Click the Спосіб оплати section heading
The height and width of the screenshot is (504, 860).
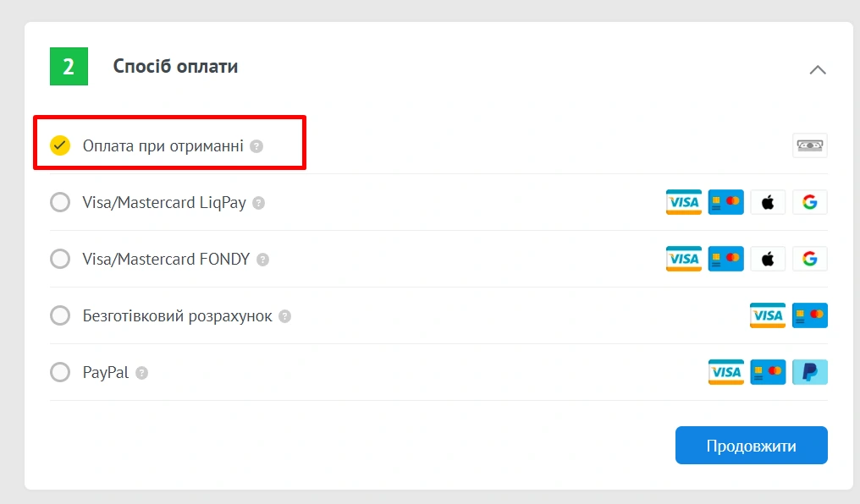(x=175, y=67)
